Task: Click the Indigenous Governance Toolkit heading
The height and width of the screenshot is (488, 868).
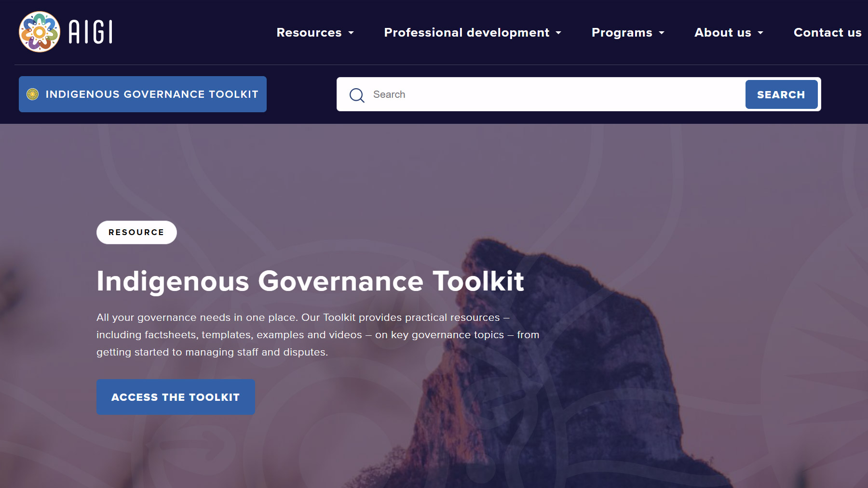Action: [310, 281]
